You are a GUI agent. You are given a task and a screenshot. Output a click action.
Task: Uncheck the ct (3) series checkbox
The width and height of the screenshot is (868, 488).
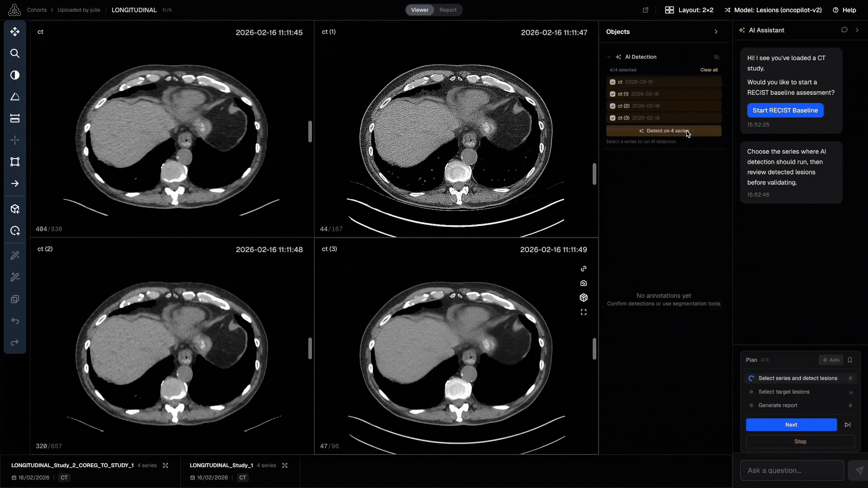[x=613, y=118]
